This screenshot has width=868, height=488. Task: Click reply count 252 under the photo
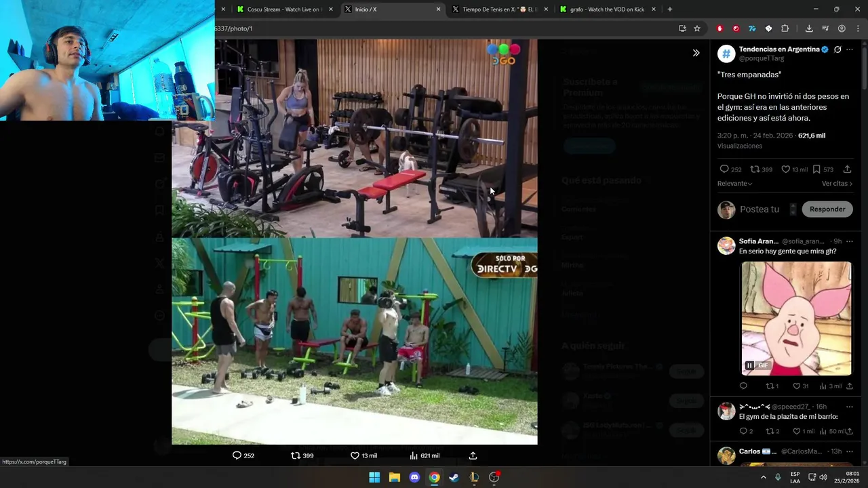point(243,455)
